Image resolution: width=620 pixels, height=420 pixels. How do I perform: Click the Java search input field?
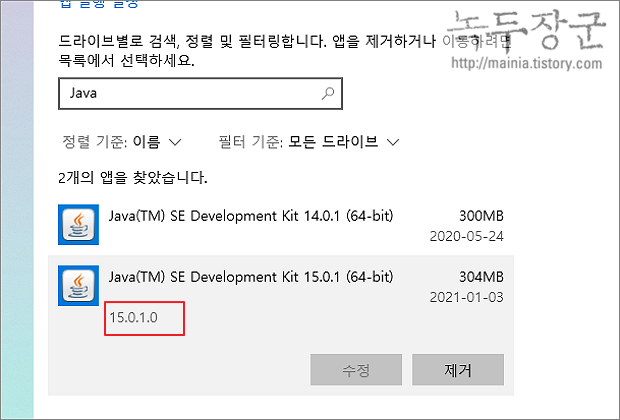200,94
